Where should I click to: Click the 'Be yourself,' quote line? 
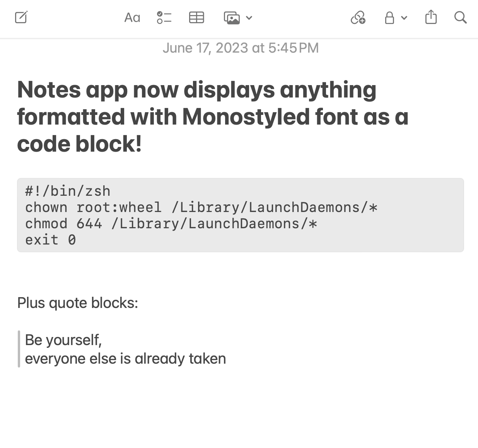pos(63,340)
